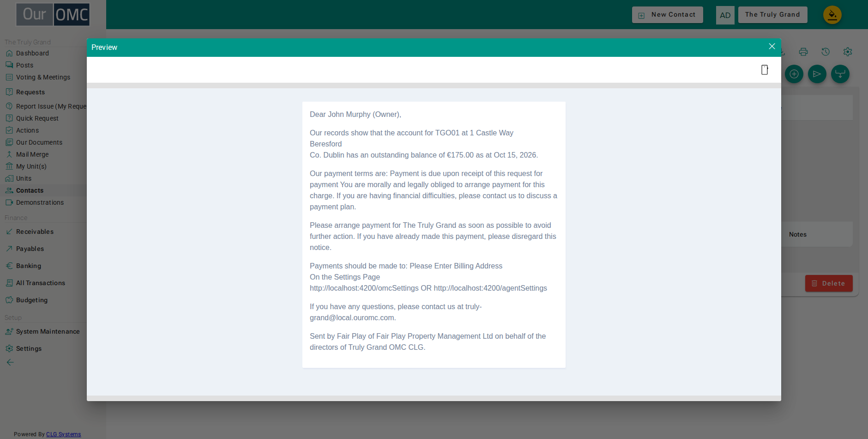Open Payables under Finance
The width and height of the screenshot is (868, 439).
[30, 249]
